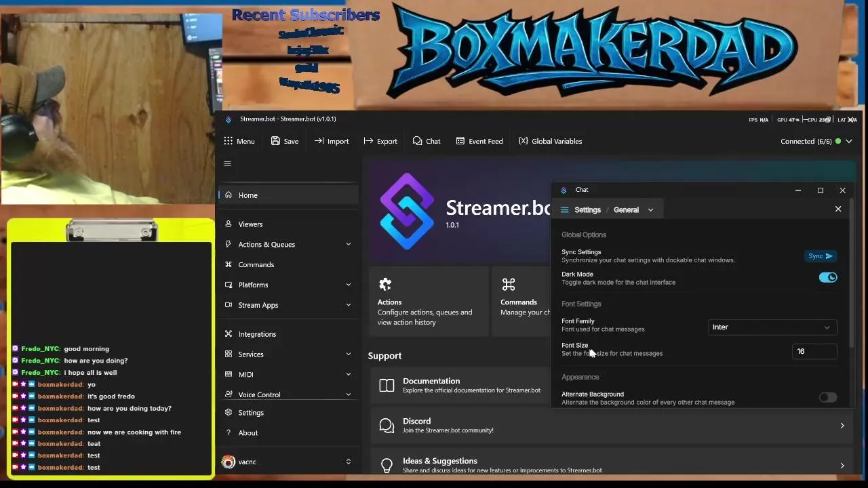The width and height of the screenshot is (868, 488).
Task: Click Ideas & Suggestions row right arrow
Action: tap(842, 466)
